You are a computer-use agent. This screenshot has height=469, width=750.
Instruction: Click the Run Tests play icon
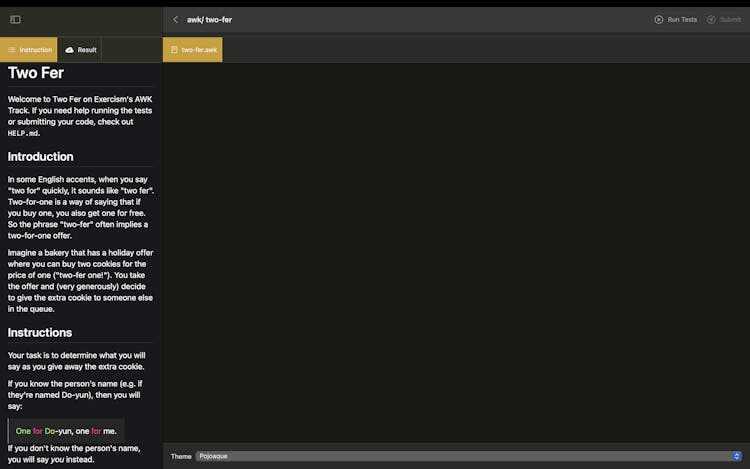click(659, 20)
